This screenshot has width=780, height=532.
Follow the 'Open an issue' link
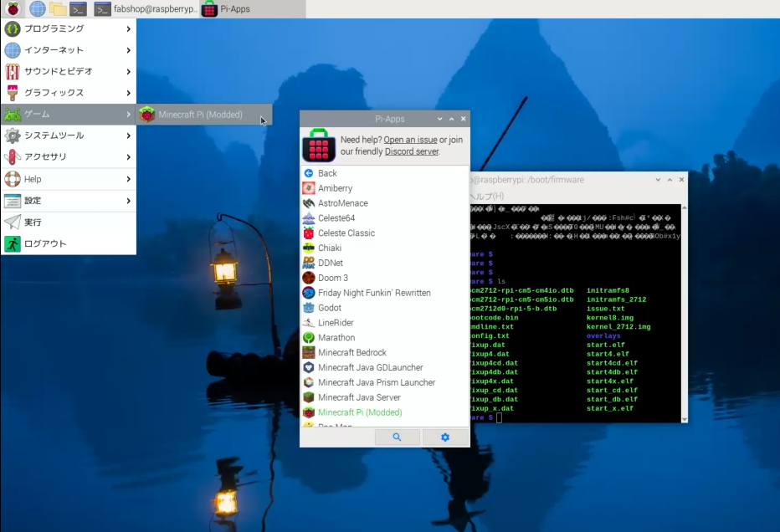click(x=410, y=140)
